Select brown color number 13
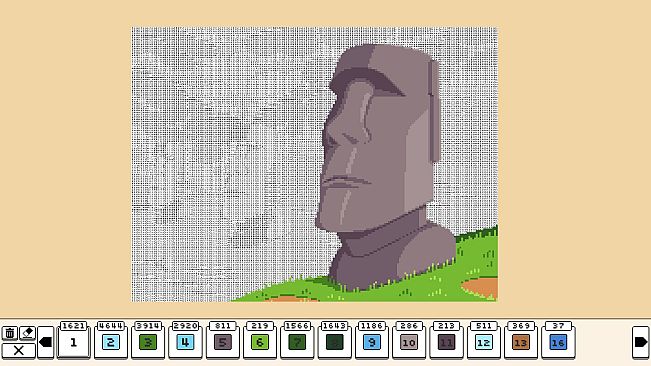The height and width of the screenshot is (366, 651). tap(521, 339)
